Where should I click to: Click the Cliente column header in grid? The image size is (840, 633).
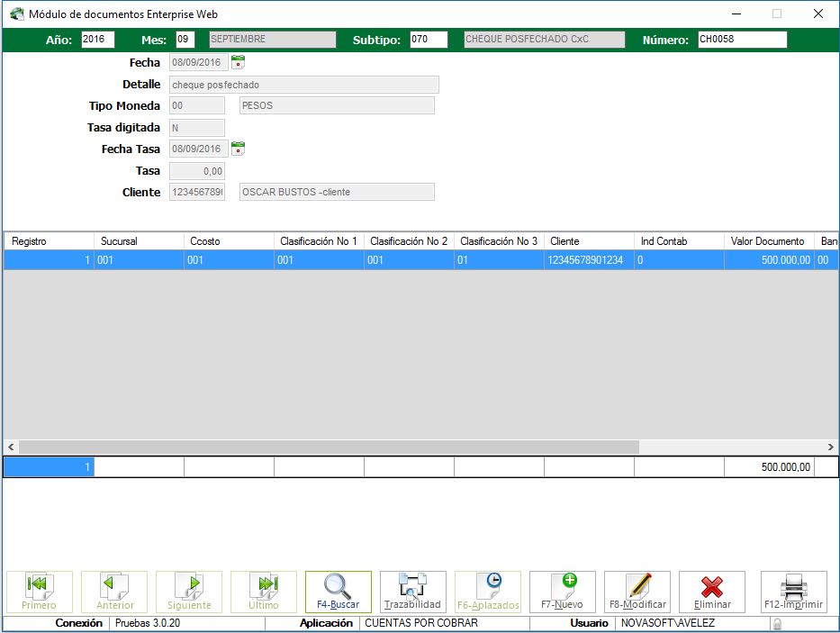tap(590, 241)
